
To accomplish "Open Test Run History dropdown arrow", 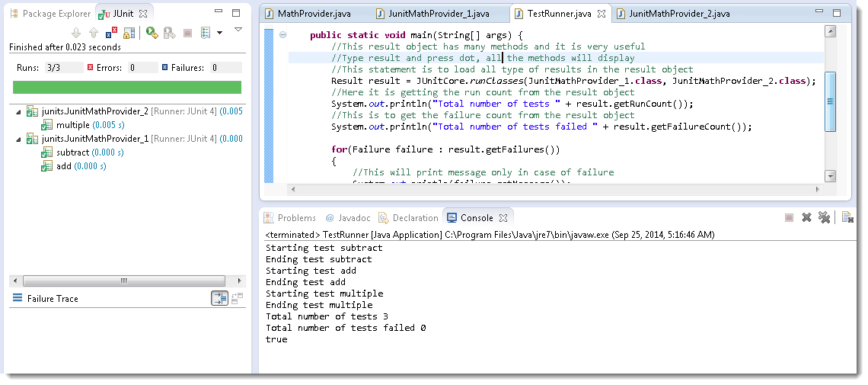I will tap(219, 34).
